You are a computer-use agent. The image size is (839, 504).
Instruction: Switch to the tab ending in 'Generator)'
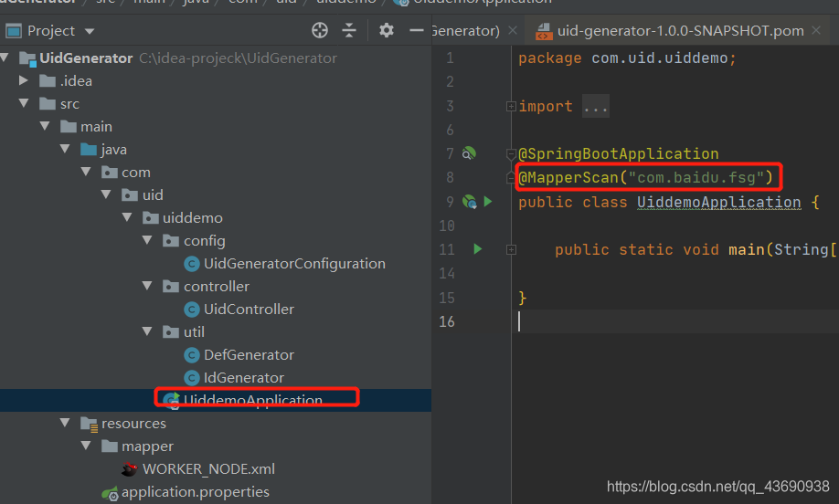tap(465, 30)
